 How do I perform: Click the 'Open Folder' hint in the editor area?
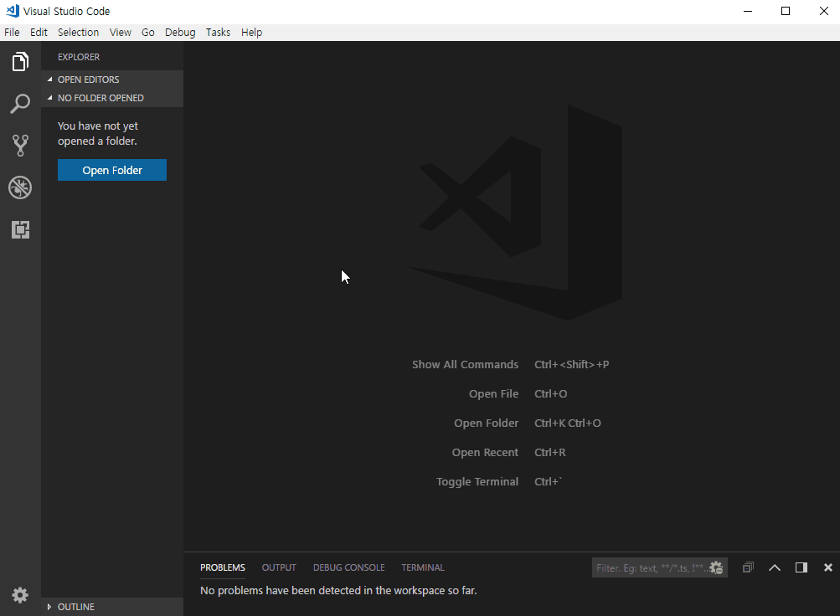pos(486,423)
